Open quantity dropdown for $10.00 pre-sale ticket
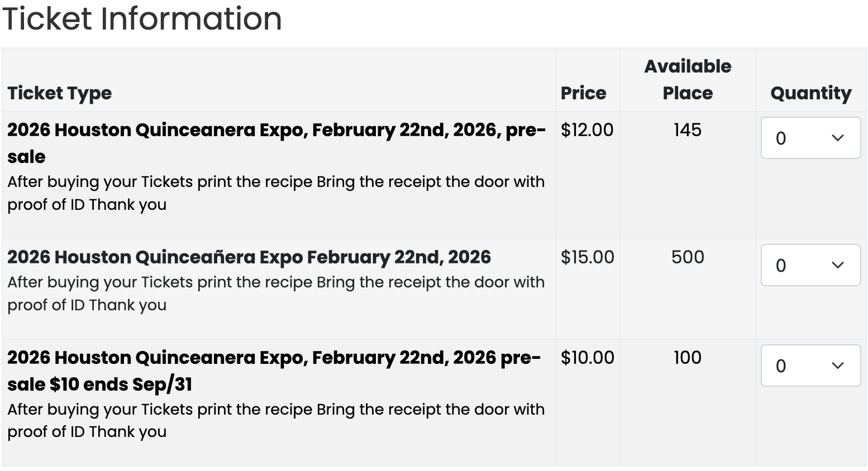The image size is (868, 471). 810,366
